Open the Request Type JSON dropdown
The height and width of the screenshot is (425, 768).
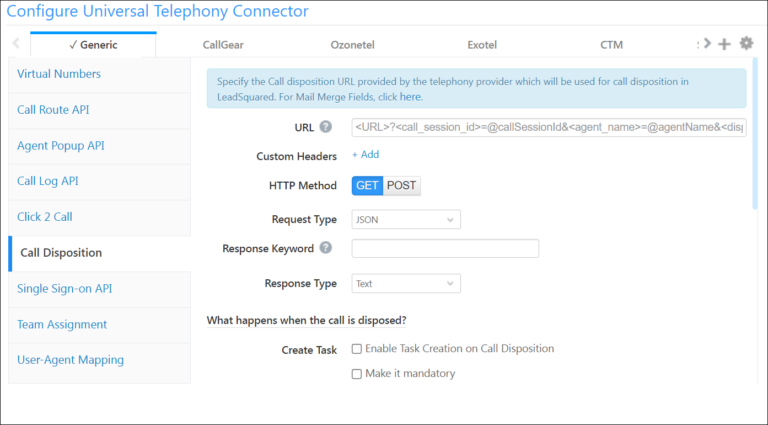[406, 220]
